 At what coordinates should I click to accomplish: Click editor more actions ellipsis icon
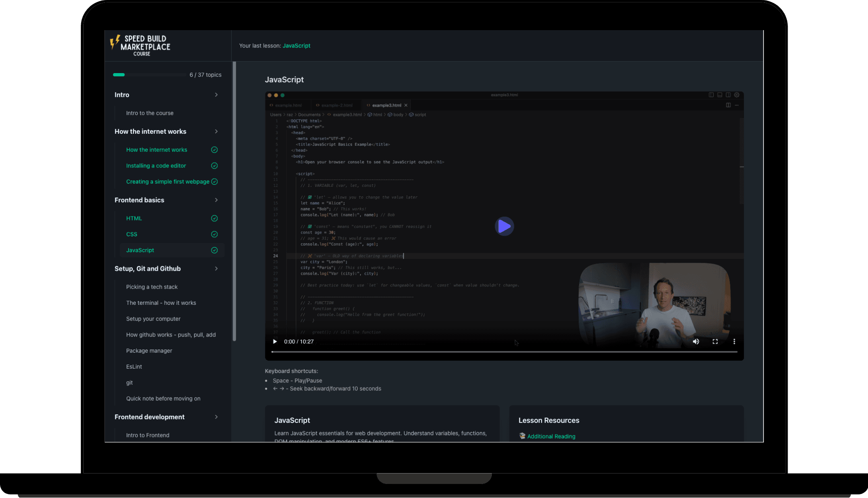pyautogui.click(x=737, y=105)
